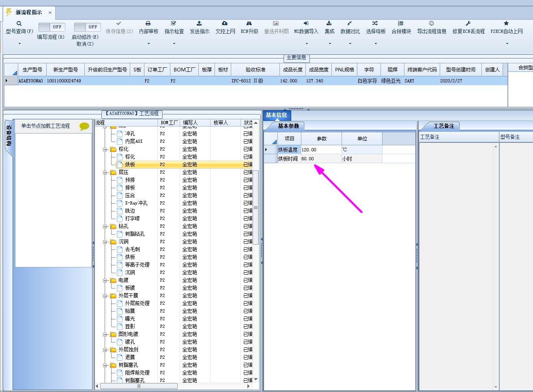Open dropdown arrow under 内部审核
The image size is (533, 392).
[148, 43]
